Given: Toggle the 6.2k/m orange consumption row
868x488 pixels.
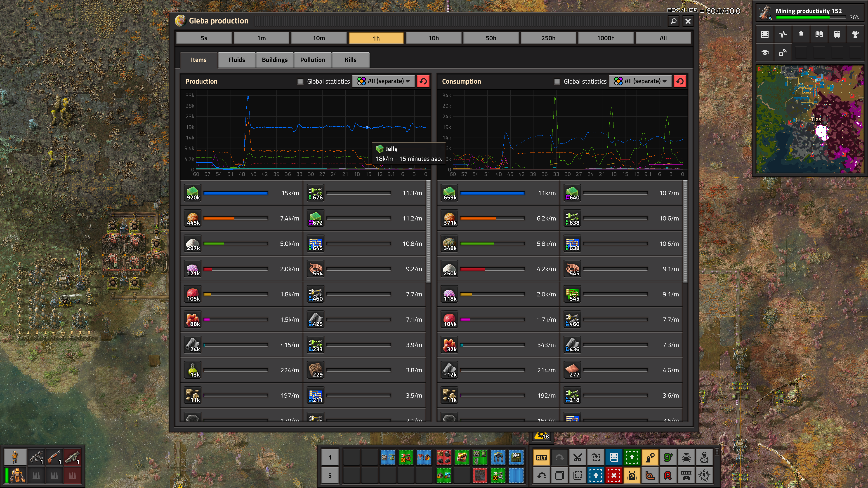Looking at the screenshot, I should (x=498, y=218).
